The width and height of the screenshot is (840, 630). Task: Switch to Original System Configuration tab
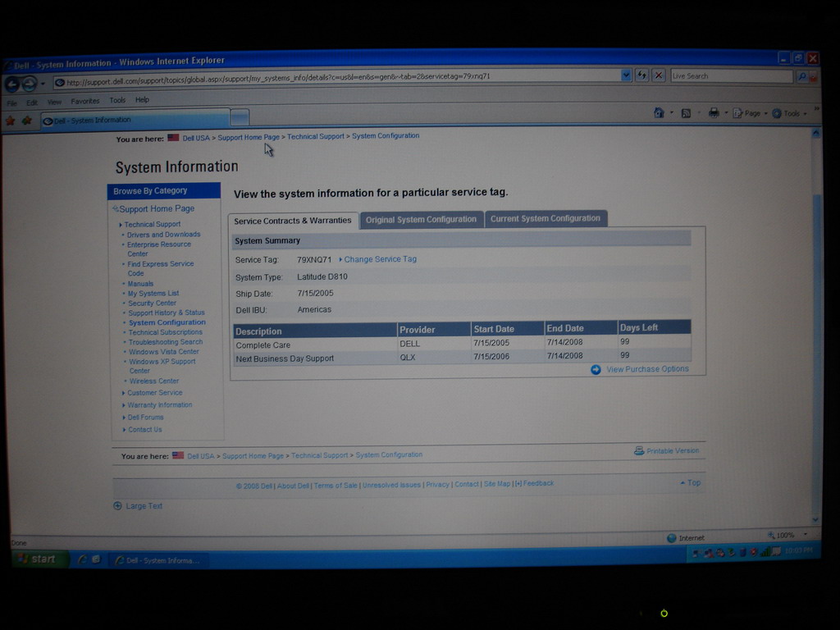[421, 220]
